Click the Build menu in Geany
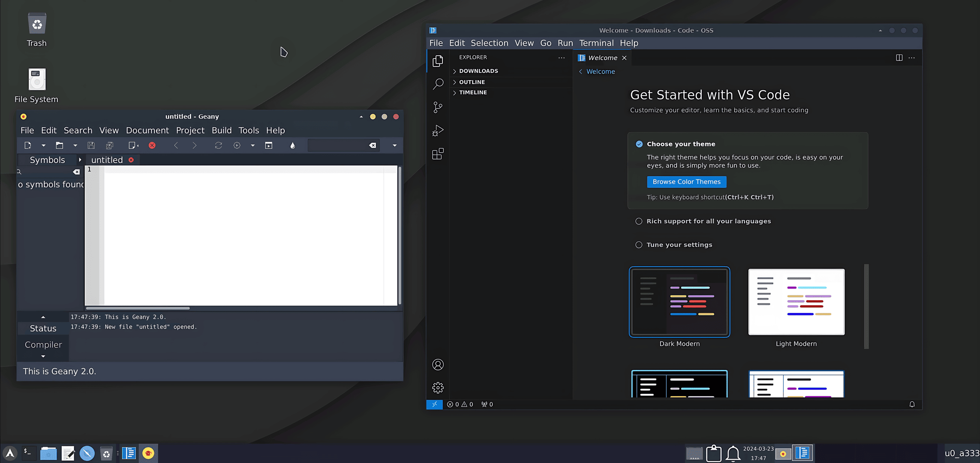This screenshot has width=980, height=463. tap(221, 130)
